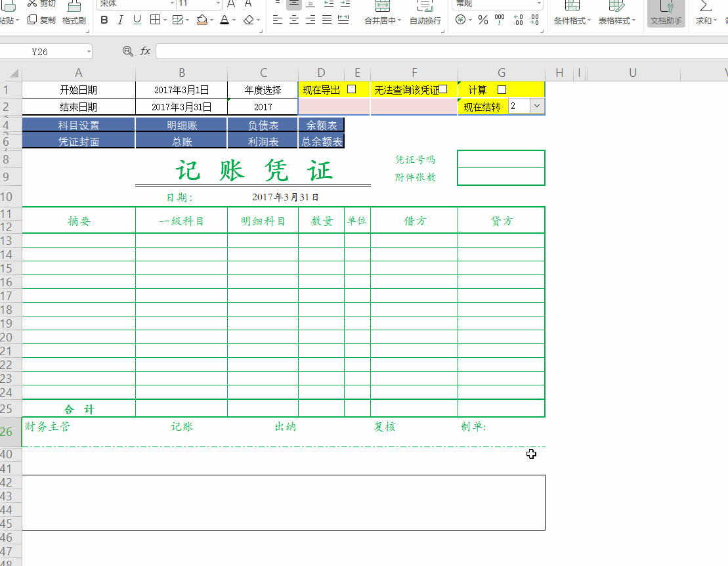Toggle underline formatting
728x566 pixels.
coord(137,20)
